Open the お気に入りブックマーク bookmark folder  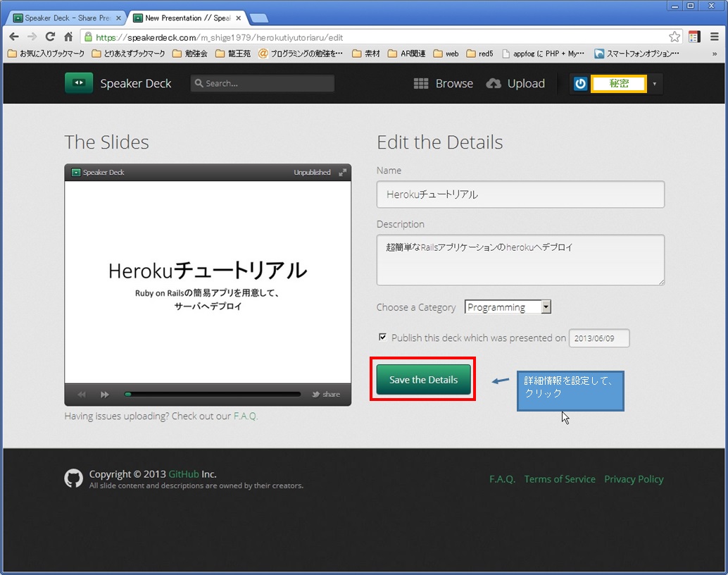point(46,54)
